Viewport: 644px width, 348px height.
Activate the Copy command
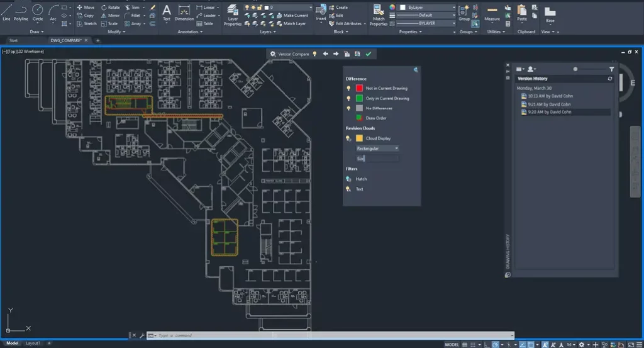coord(86,16)
